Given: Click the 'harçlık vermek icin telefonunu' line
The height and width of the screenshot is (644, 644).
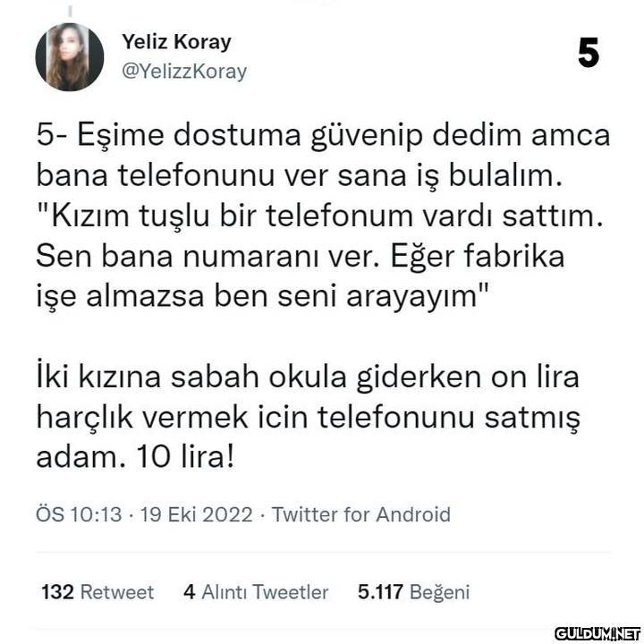Looking at the screenshot, I should [308, 417].
